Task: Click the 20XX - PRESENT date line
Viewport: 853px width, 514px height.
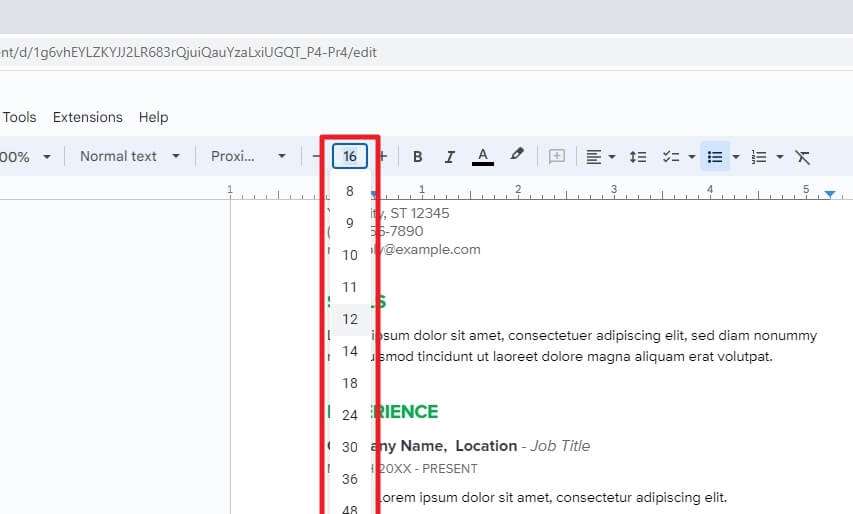Action: (403, 469)
